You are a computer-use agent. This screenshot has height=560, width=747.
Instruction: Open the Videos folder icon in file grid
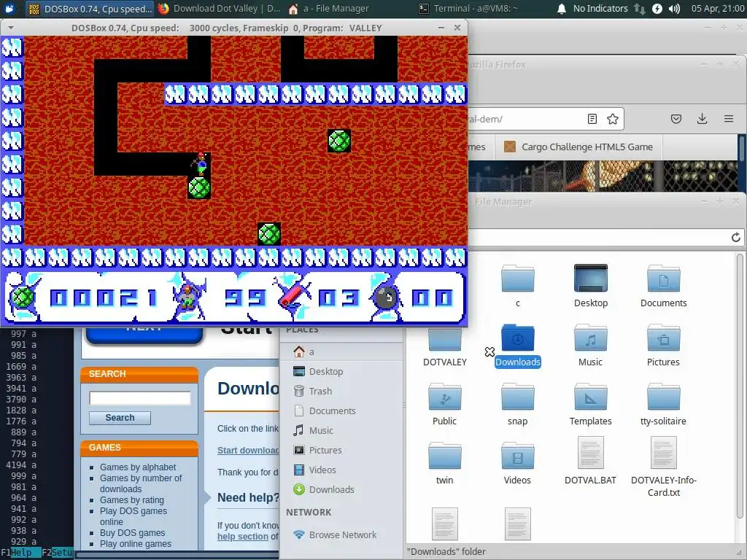click(x=517, y=456)
